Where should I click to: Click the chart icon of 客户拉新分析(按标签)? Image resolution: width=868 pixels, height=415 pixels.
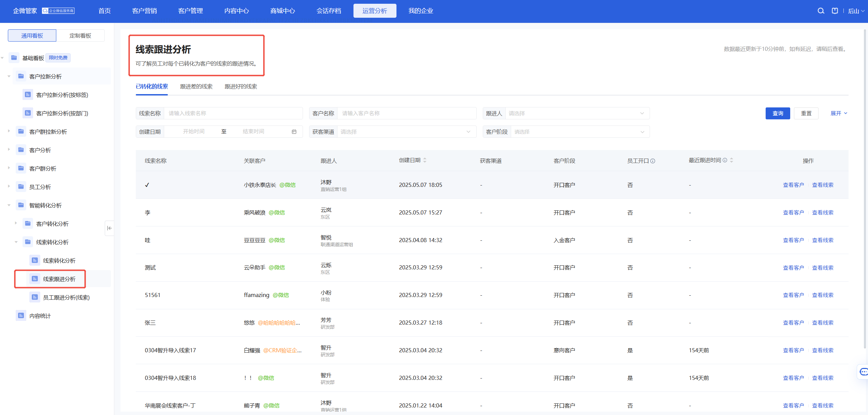28,94
